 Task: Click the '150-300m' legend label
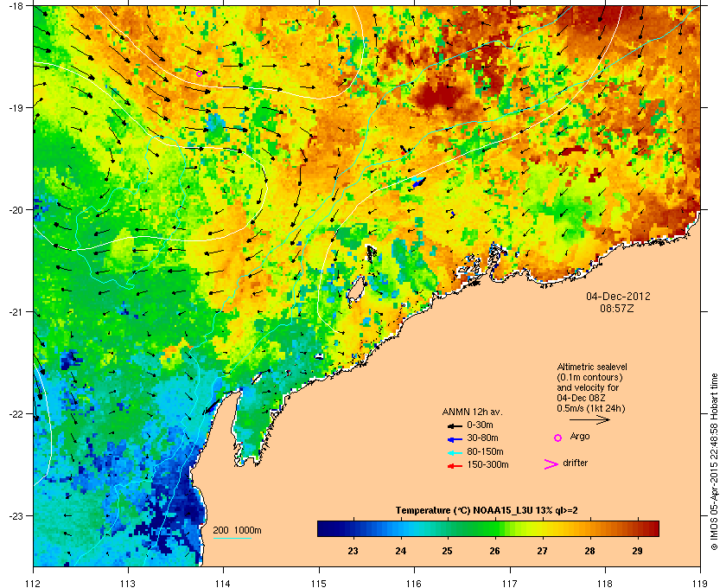point(487,464)
